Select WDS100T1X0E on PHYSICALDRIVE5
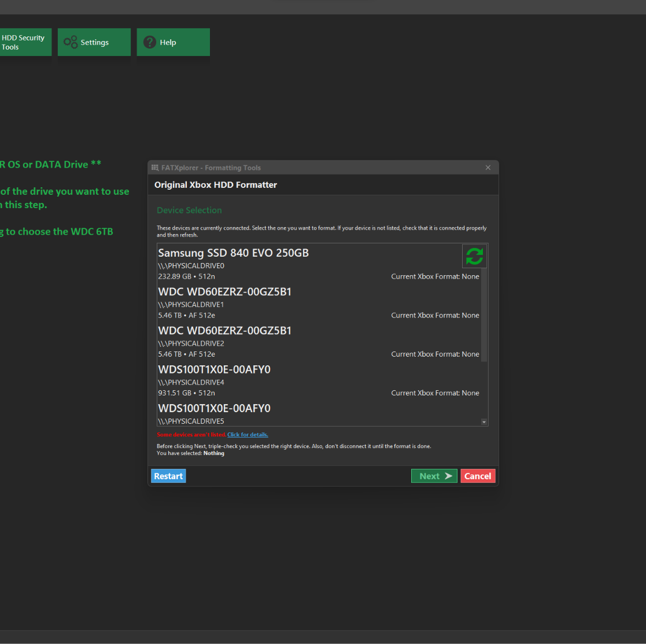This screenshot has height=644, width=646. 319,413
